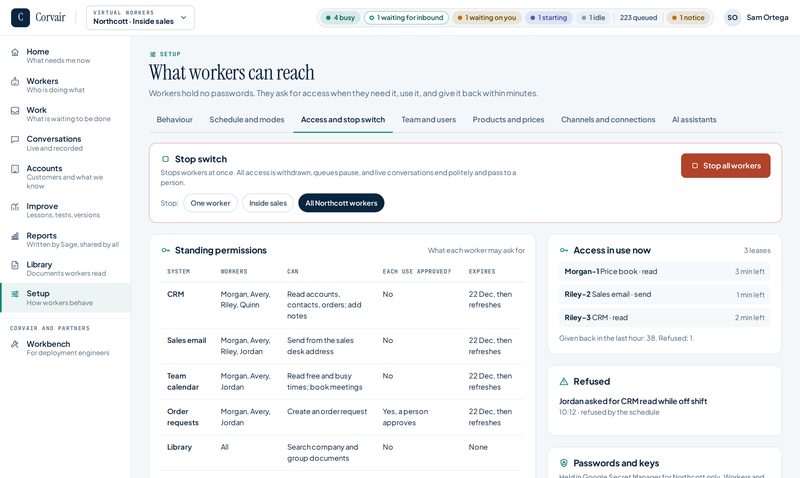
Task: Click the 1 waiting on you pill
Action: click(x=486, y=18)
